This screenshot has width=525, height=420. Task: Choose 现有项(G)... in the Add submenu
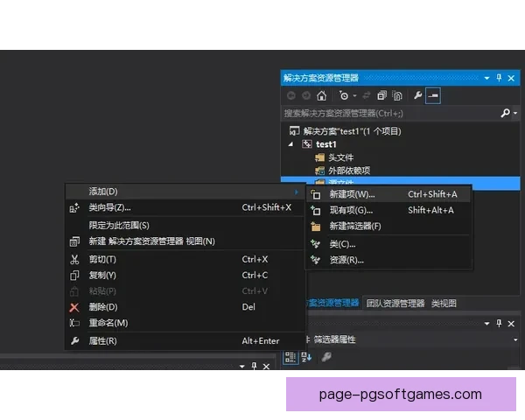tap(352, 210)
